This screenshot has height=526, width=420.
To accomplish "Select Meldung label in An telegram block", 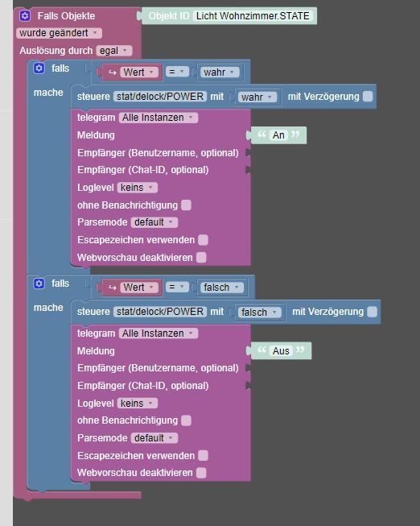I will click(x=96, y=135).
